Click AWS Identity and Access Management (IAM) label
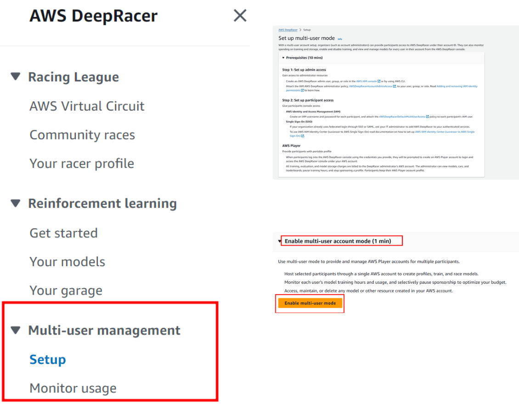 pyautogui.click(x=313, y=112)
